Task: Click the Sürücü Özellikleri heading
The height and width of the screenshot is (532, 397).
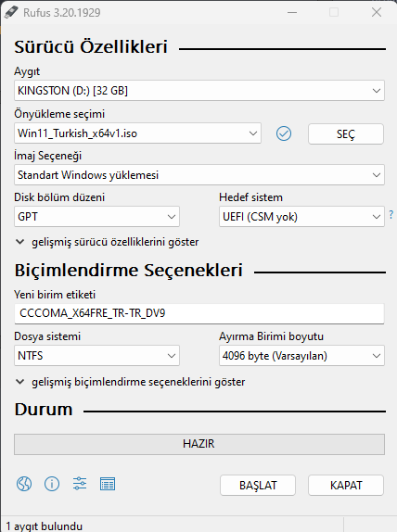Action: tap(91, 47)
